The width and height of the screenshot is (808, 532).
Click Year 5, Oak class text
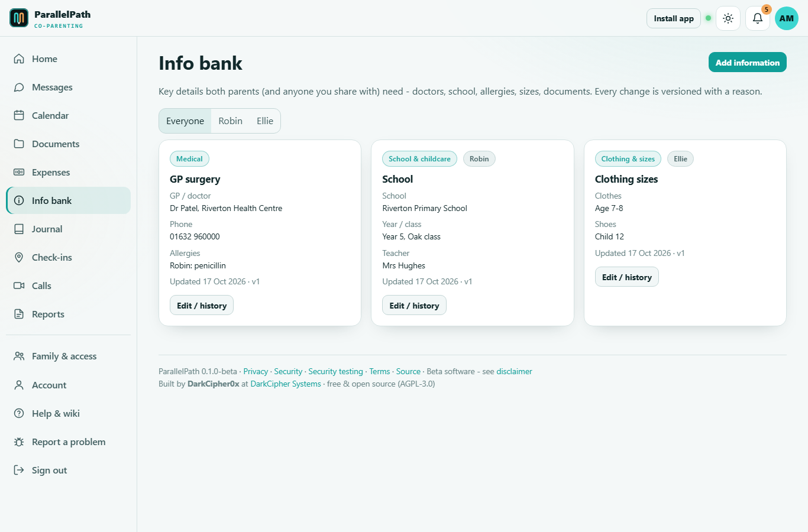coord(411,236)
